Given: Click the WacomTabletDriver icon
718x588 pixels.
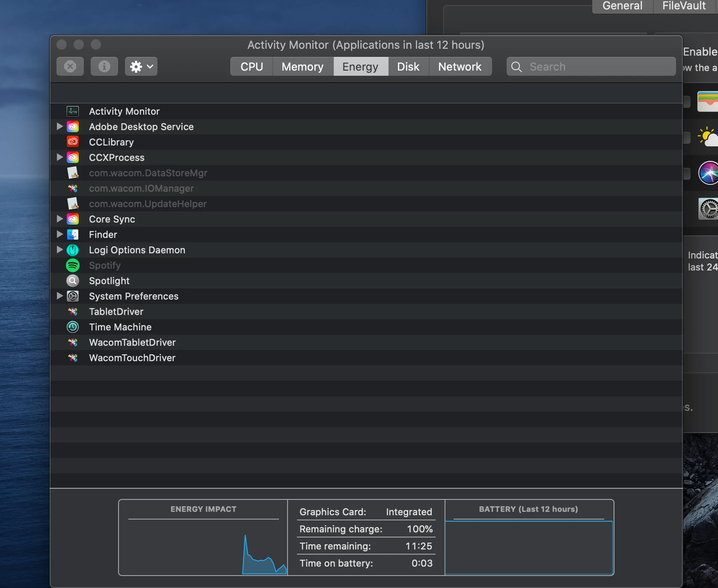Looking at the screenshot, I should [x=73, y=342].
